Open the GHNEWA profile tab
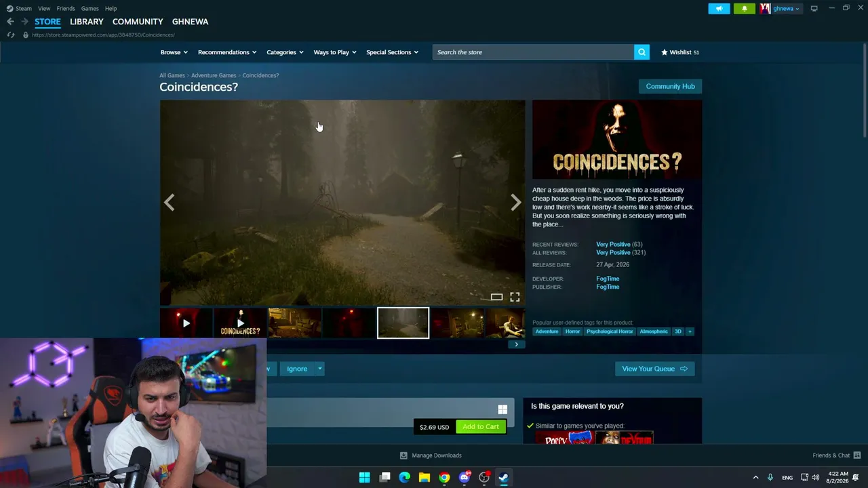868x488 pixels. point(190,22)
